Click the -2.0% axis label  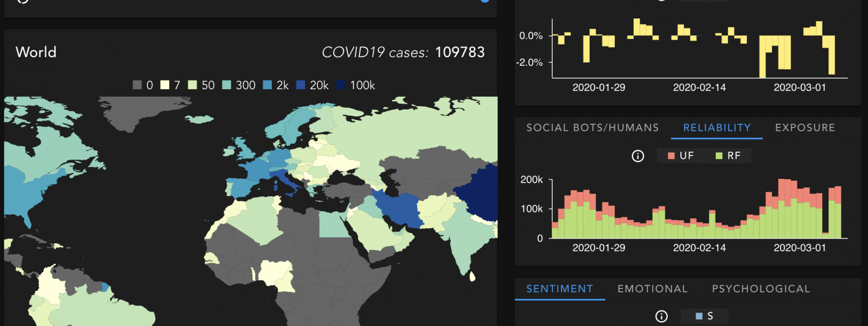point(529,62)
